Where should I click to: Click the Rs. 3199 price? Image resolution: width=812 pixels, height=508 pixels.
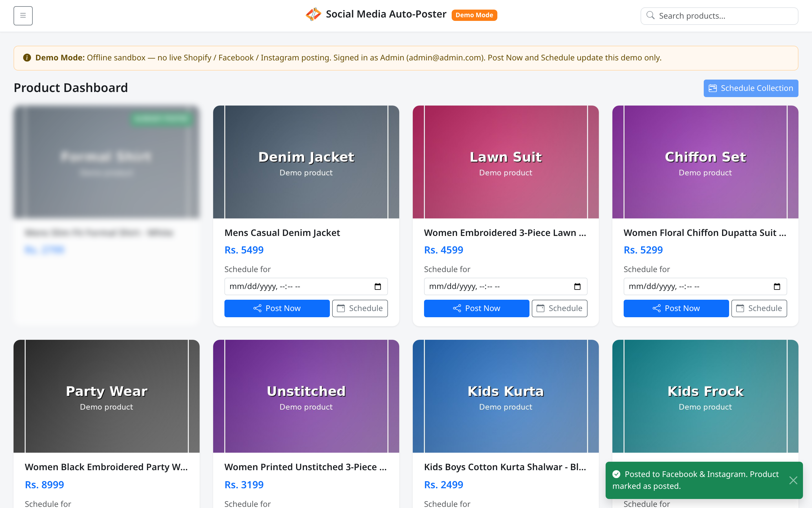click(244, 485)
